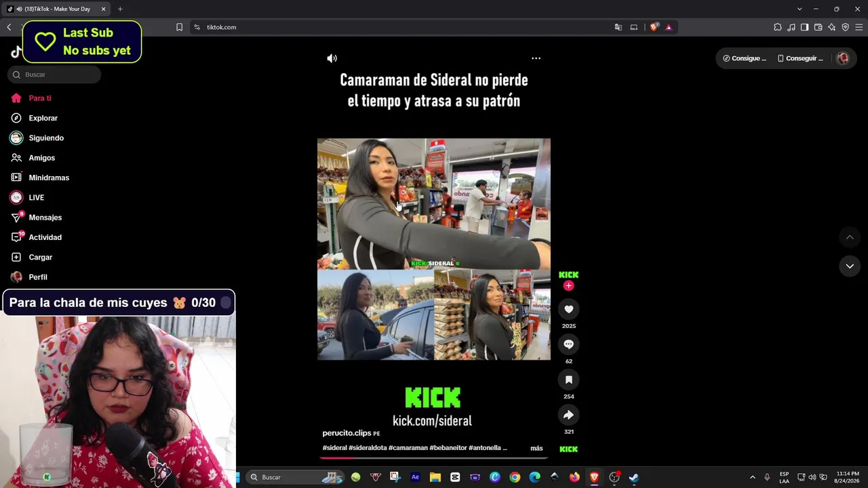Toggle the browser sidebar panel

point(804,27)
